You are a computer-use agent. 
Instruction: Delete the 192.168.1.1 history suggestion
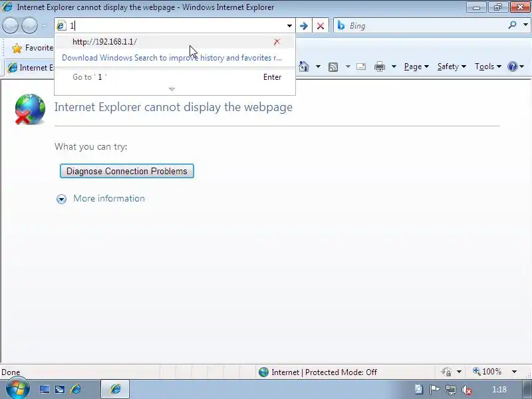point(277,42)
